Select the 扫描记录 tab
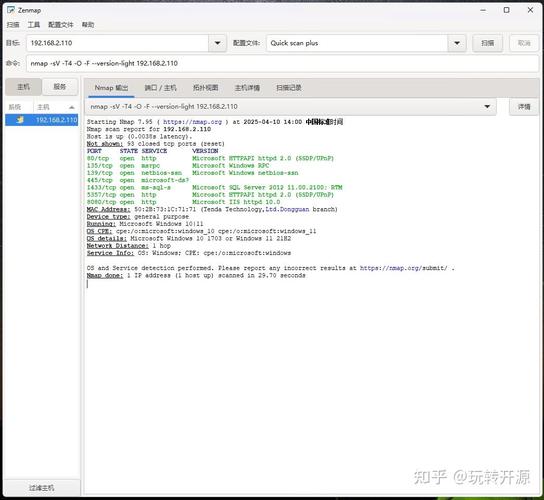544x500 pixels. coord(289,88)
